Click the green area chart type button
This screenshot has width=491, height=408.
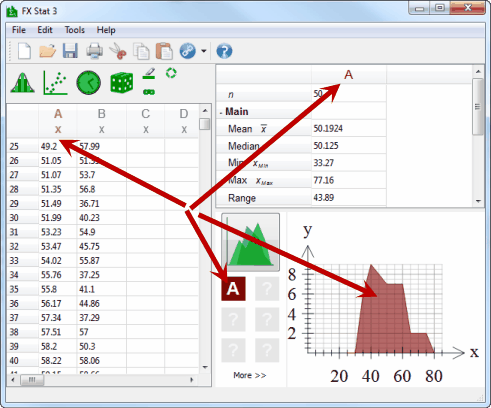point(251,242)
